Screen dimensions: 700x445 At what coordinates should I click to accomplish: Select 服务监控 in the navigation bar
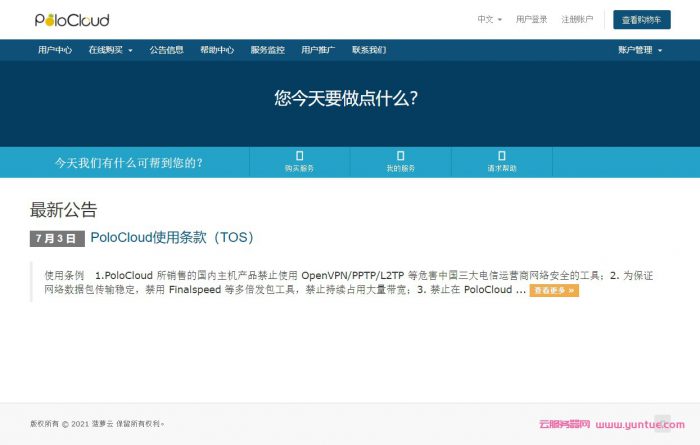[x=267, y=49]
